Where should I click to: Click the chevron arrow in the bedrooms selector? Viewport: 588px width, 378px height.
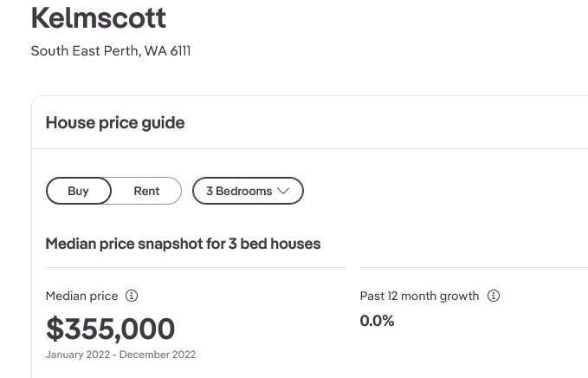(283, 191)
